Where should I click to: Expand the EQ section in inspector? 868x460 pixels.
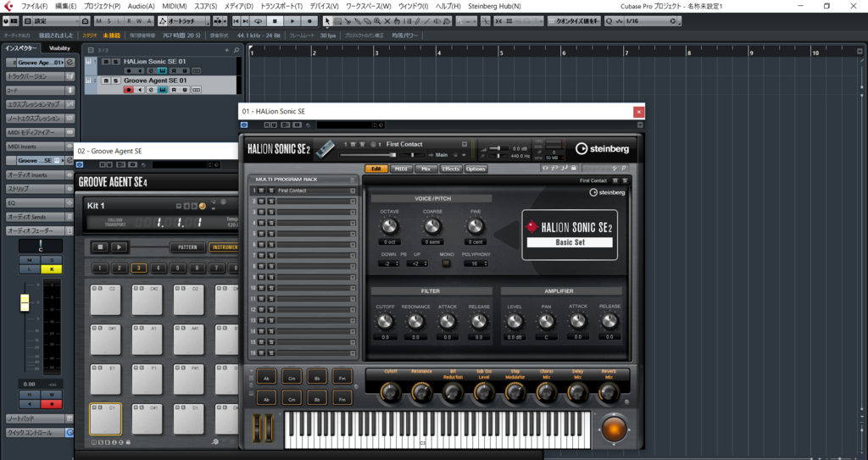point(39,202)
